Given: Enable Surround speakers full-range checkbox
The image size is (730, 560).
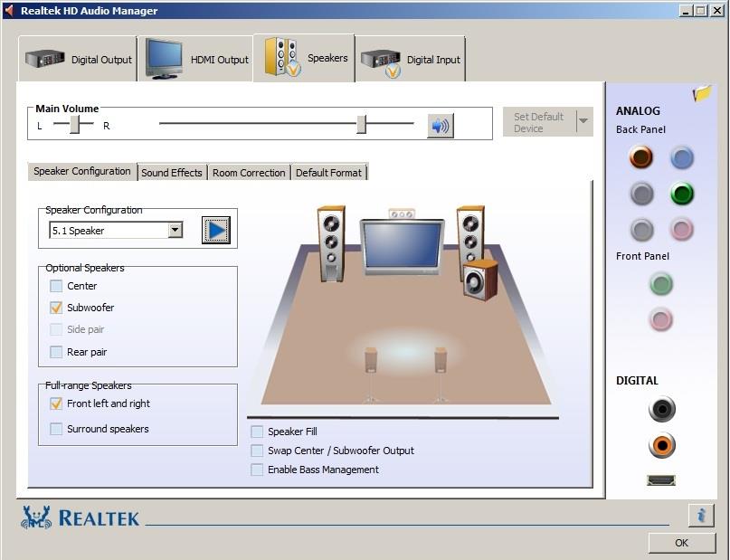Looking at the screenshot, I should [56, 429].
